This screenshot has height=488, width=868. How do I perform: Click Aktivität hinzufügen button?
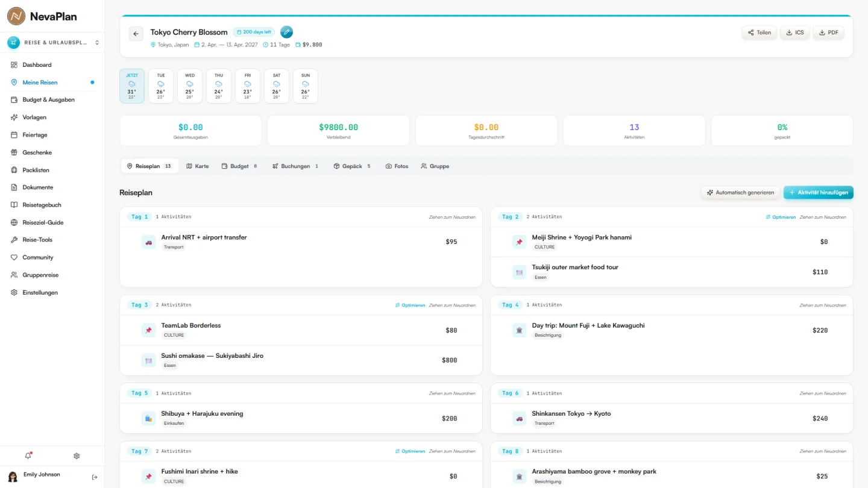pyautogui.click(x=819, y=193)
